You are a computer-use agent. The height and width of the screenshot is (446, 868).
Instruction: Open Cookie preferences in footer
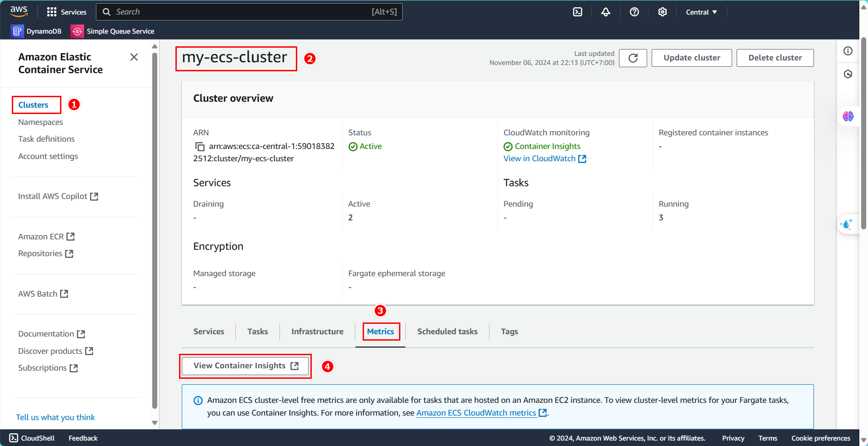(821, 438)
